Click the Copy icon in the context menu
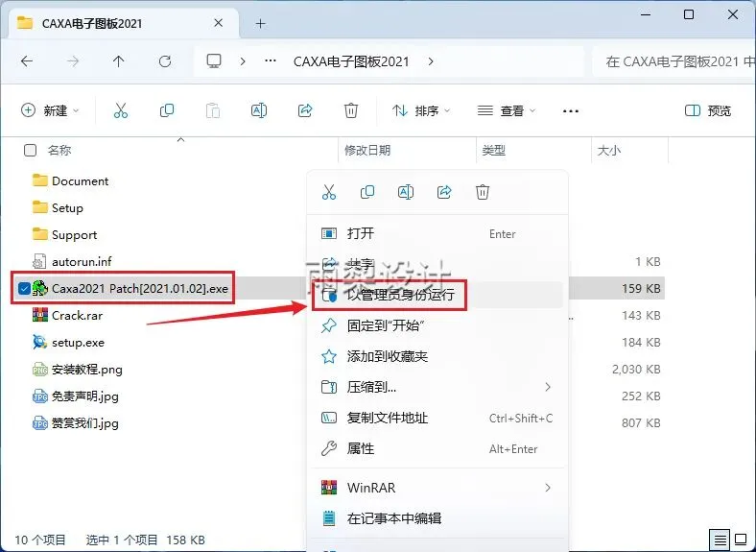 coord(367,192)
